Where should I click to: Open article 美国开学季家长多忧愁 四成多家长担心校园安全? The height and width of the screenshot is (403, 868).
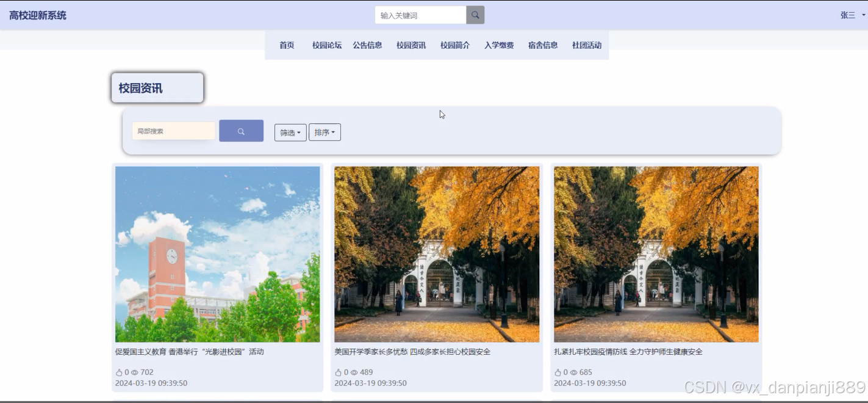click(x=412, y=352)
